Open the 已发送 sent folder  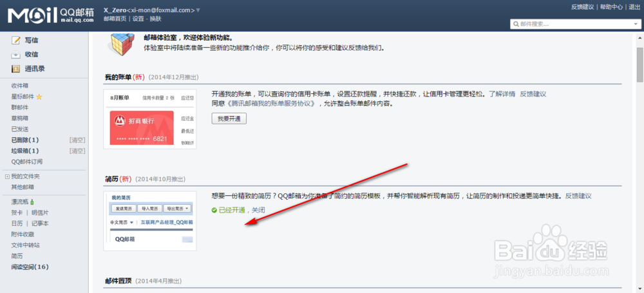coord(20,129)
